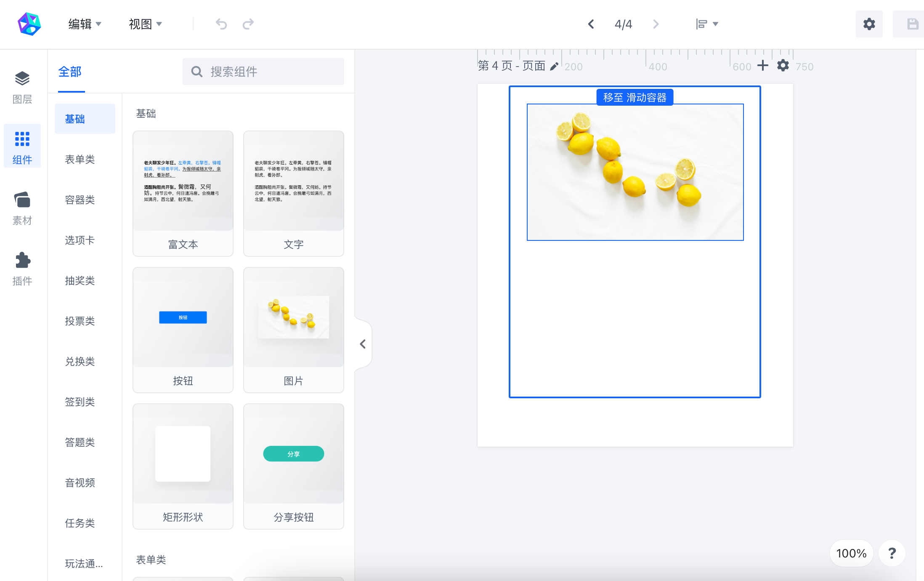The height and width of the screenshot is (581, 924).
Task: Edit page name pencil icon
Action: pyautogui.click(x=554, y=66)
